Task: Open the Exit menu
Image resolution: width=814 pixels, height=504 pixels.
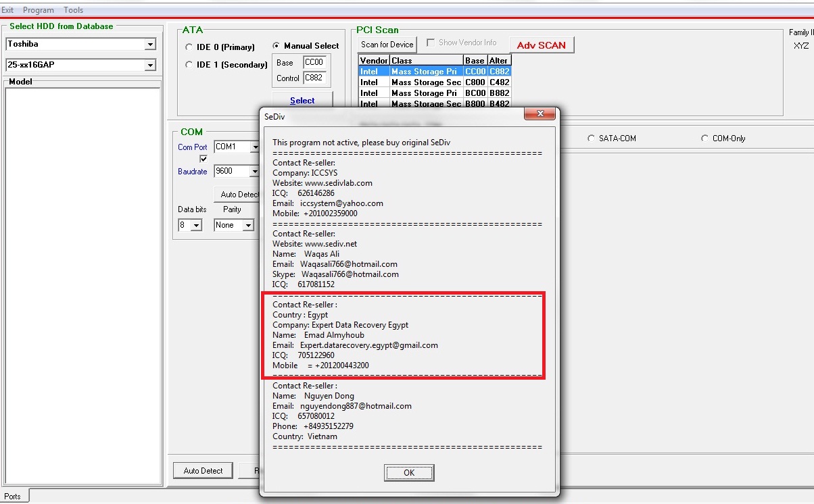Action: (7, 10)
